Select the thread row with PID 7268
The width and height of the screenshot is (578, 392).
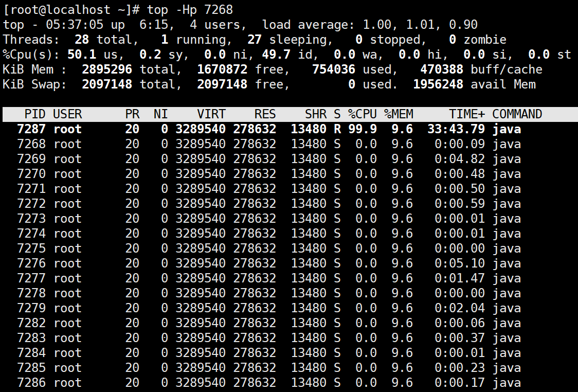click(x=31, y=144)
